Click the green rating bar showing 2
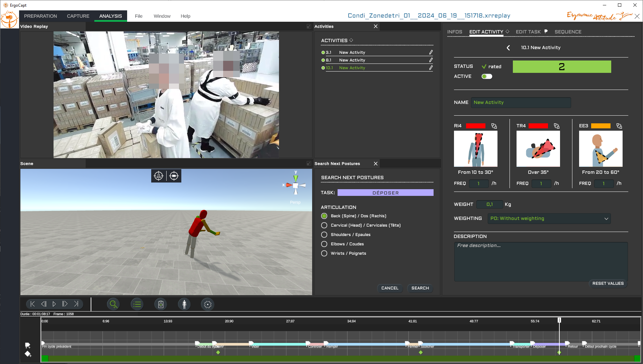The height and width of the screenshot is (364, 643). coord(562,67)
